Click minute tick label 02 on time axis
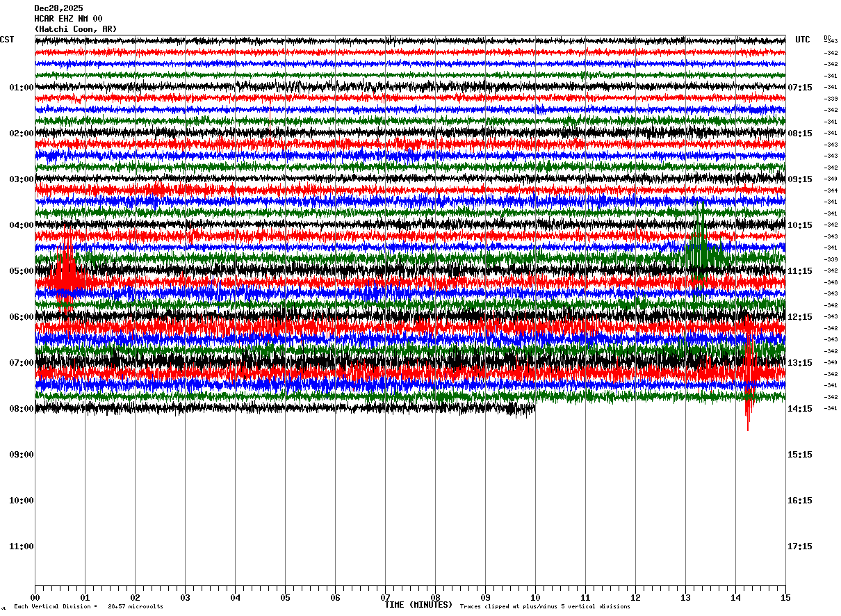This screenshot has height=616, width=841. coord(136,597)
